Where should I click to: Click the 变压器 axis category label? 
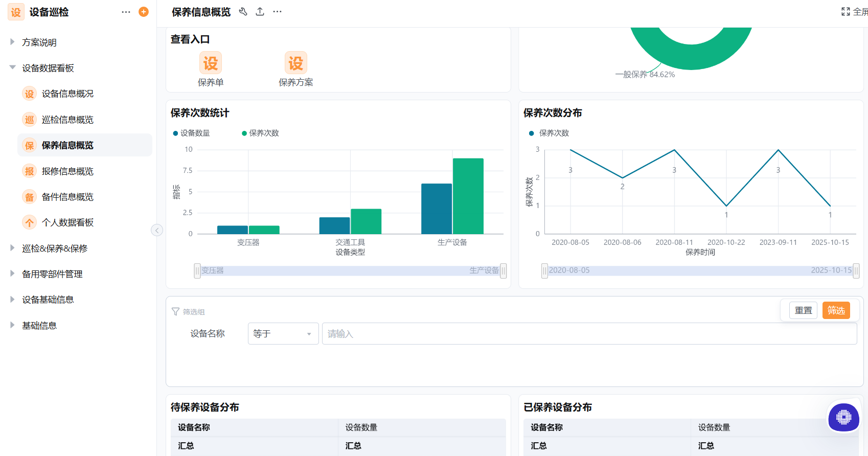(x=248, y=242)
